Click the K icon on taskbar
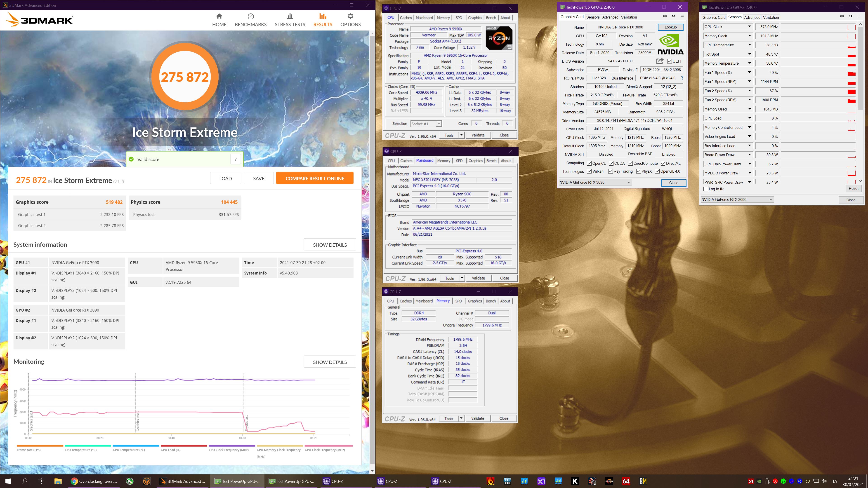Image resolution: width=868 pixels, height=488 pixels. [575, 481]
